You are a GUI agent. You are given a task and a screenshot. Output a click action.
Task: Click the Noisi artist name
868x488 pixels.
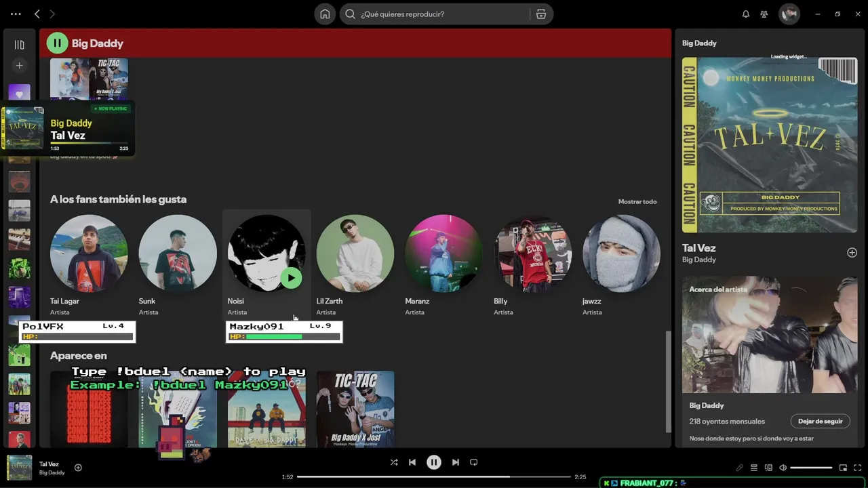(x=235, y=301)
